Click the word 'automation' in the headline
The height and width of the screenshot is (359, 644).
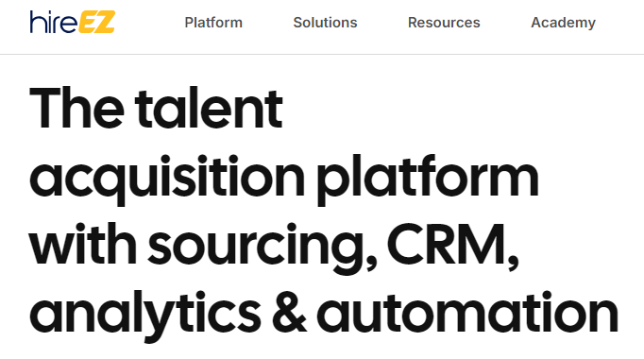pos(467,314)
